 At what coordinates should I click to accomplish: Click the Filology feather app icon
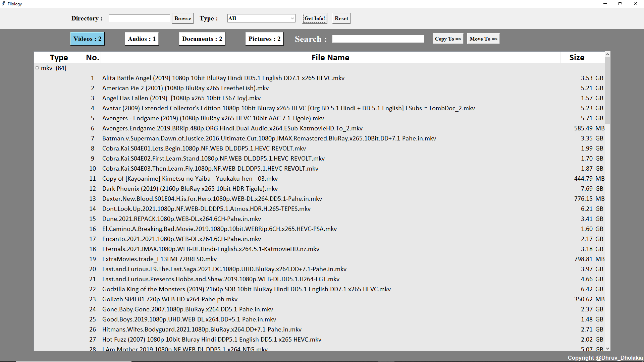point(3,4)
